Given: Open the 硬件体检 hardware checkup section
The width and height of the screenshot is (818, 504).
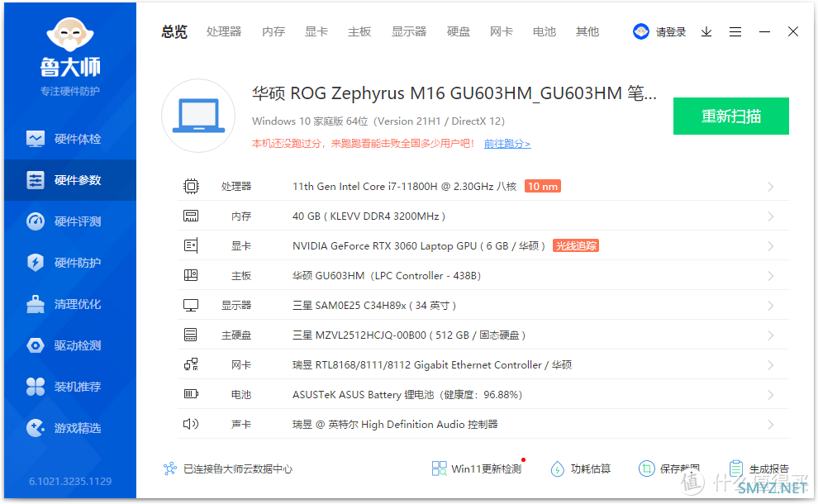Looking at the screenshot, I should coord(70,139).
